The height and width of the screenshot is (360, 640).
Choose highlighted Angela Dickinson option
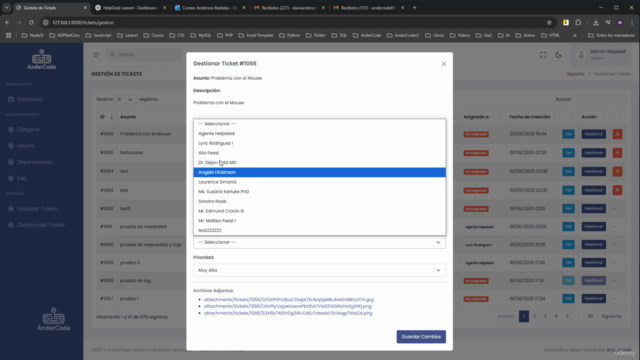coord(319,172)
